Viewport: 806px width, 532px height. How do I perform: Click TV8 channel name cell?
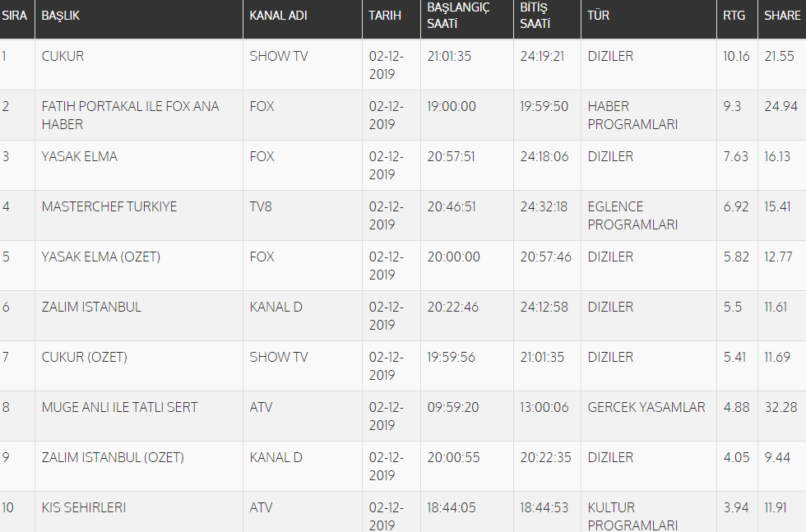pyautogui.click(x=261, y=206)
